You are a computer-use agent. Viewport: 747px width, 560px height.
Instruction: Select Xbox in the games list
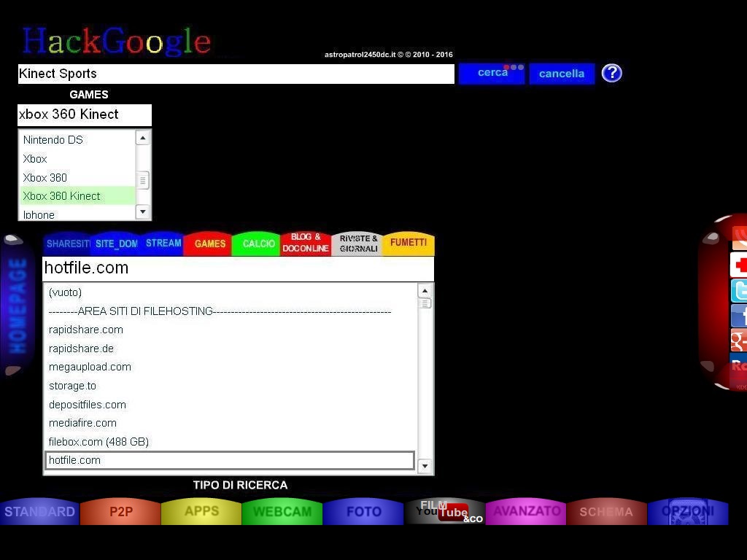77,158
